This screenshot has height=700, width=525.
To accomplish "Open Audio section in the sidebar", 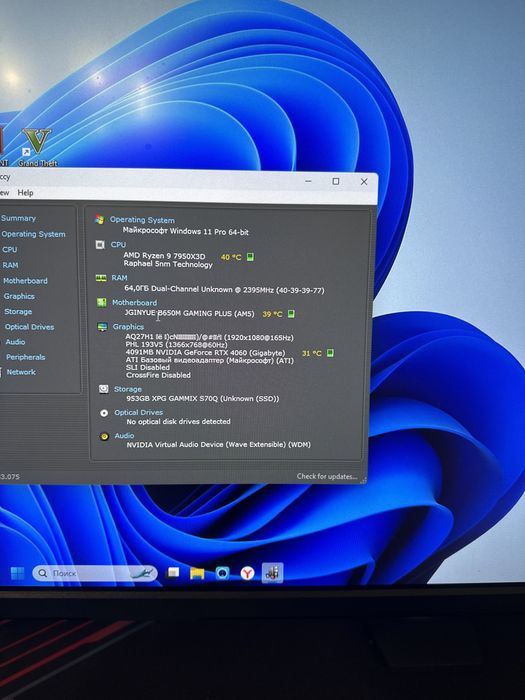I will point(16,342).
